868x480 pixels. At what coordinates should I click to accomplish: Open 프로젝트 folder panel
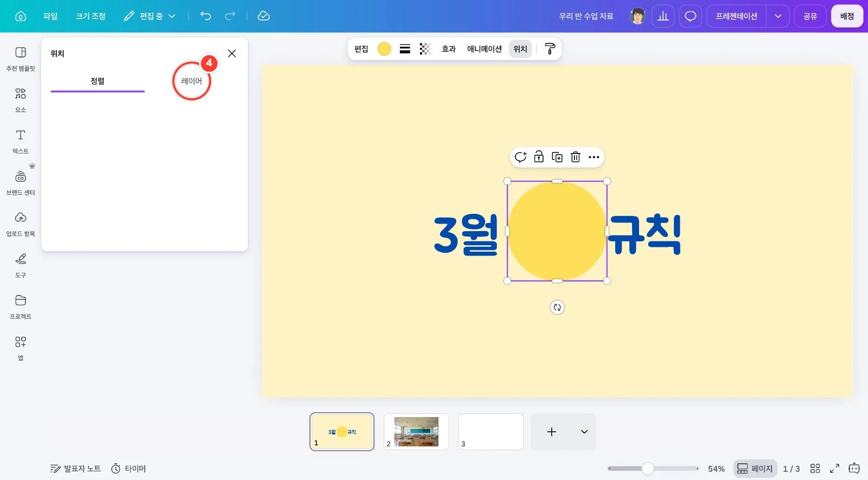(x=21, y=307)
